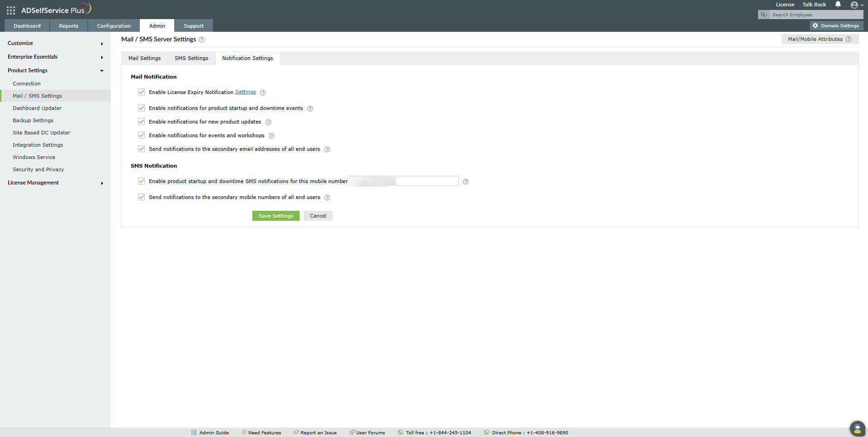This screenshot has height=437, width=868.
Task: Uncheck Enable notifications for new product updates
Action: tap(141, 121)
